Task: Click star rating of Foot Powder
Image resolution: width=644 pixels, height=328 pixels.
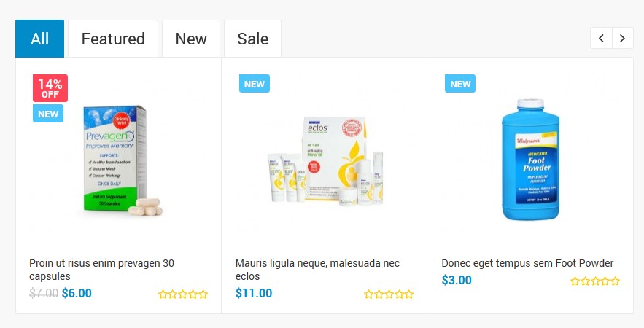Action: pos(595,281)
